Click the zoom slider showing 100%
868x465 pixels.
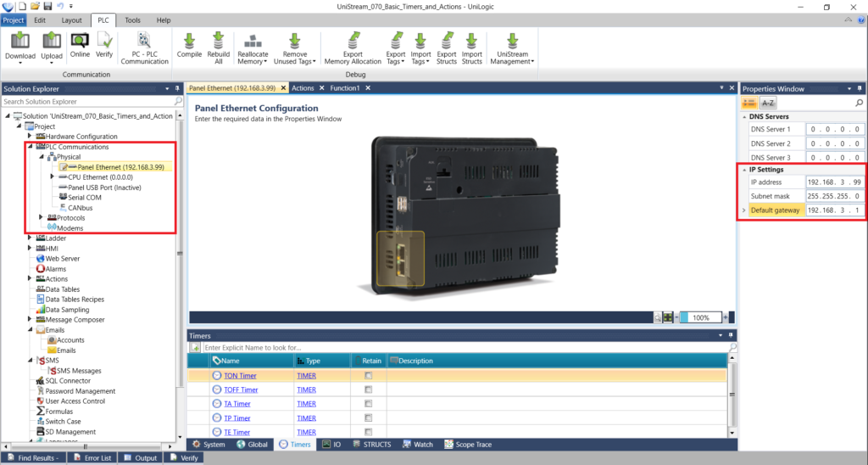pyautogui.click(x=701, y=317)
